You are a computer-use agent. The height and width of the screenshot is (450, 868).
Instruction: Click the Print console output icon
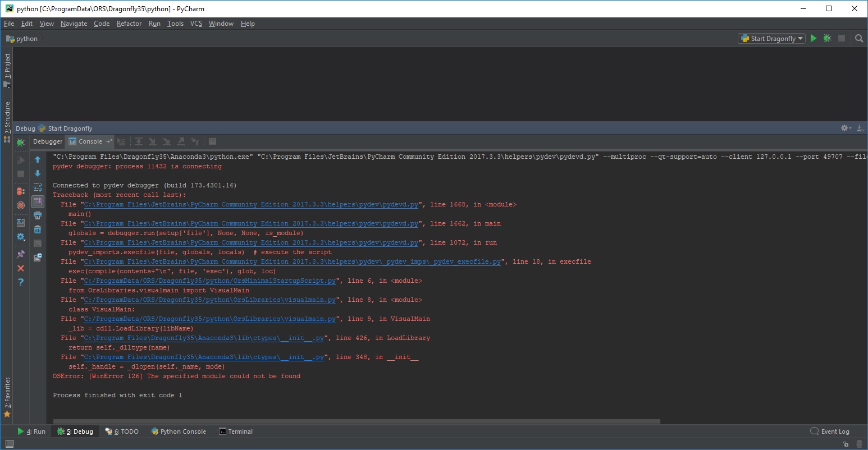click(x=38, y=215)
